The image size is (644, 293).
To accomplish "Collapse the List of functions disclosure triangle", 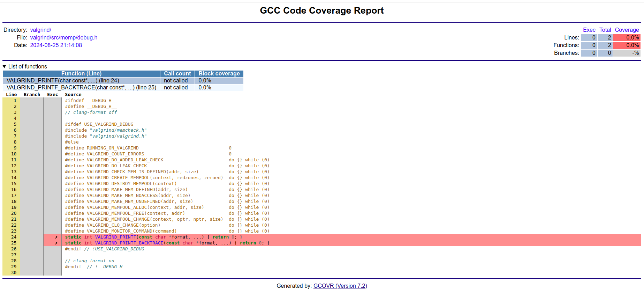I will pyautogui.click(x=5, y=66).
